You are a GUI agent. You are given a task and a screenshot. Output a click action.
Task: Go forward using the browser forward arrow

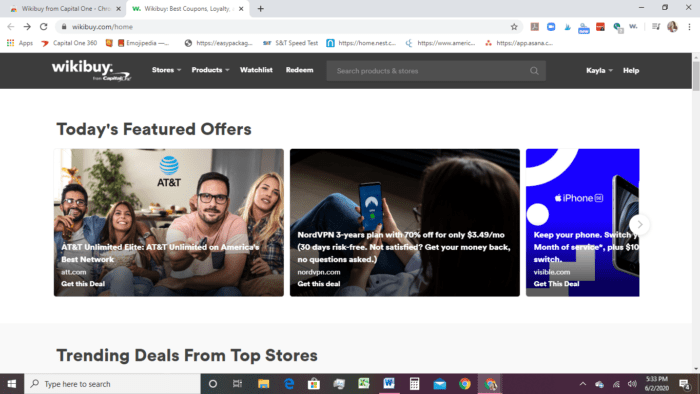27,27
